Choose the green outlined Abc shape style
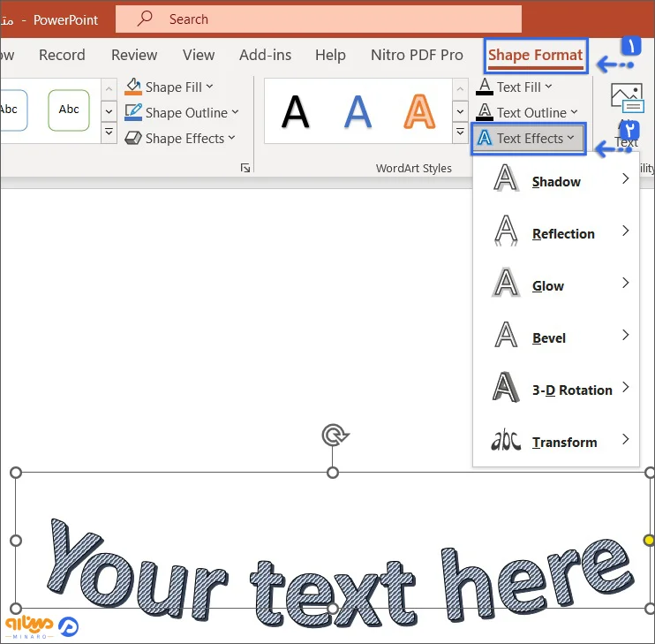 click(69, 110)
